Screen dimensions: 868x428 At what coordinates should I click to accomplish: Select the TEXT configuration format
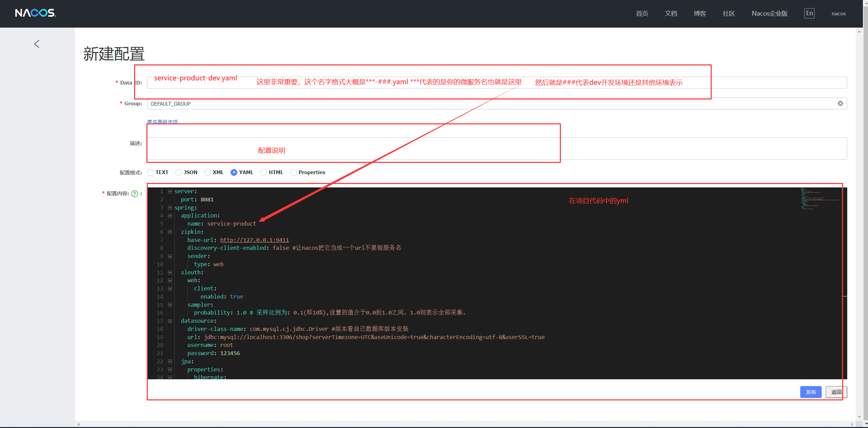(151, 172)
